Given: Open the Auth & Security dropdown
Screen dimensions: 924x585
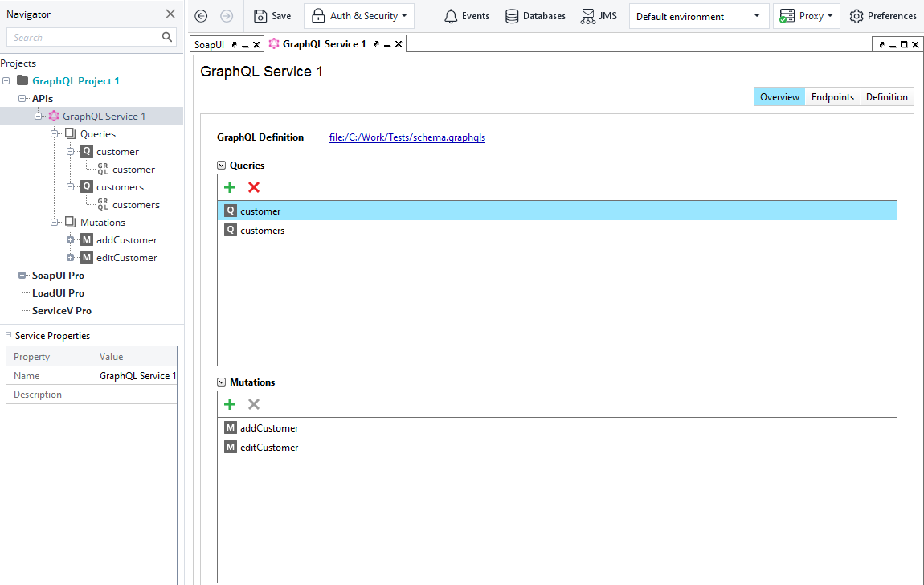Looking at the screenshot, I should click(x=358, y=15).
